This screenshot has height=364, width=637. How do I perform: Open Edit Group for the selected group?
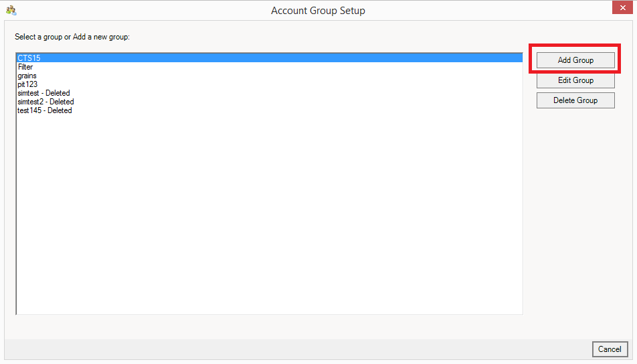point(575,80)
